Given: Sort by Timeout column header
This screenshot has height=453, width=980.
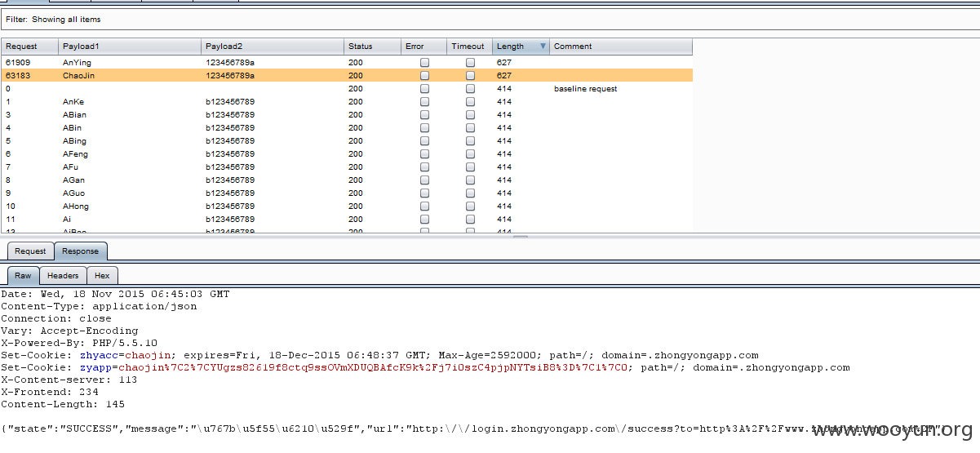Looking at the screenshot, I should tap(469, 47).
